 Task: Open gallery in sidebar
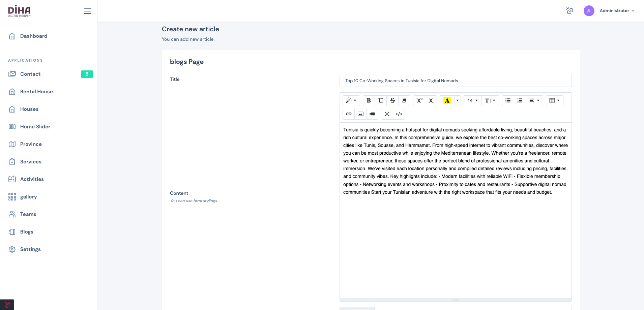(49, 197)
